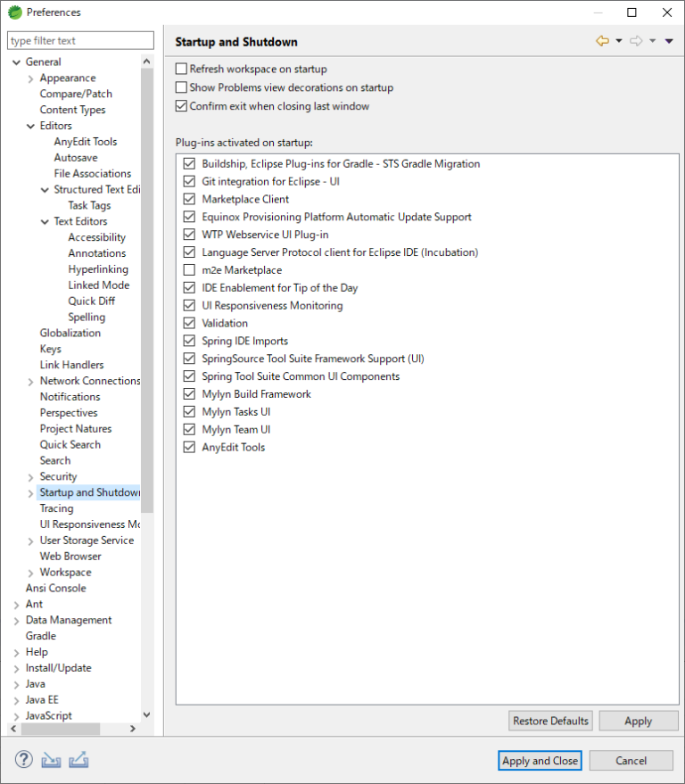Click the tree vertical scrollbar thumb
The height and width of the screenshot is (784, 685).
pyautogui.click(x=147, y=290)
